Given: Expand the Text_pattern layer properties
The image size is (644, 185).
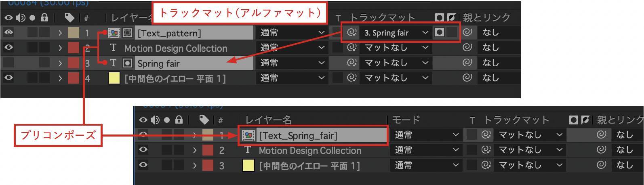Looking at the screenshot, I should coord(60,33).
